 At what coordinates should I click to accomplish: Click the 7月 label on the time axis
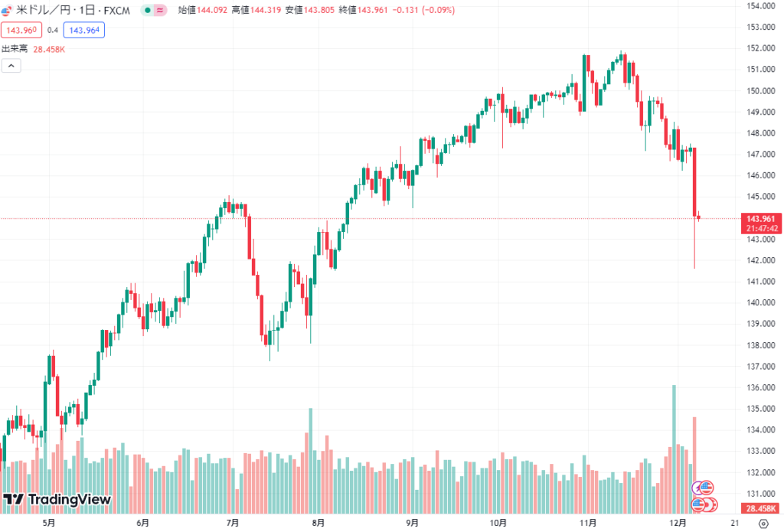(232, 524)
